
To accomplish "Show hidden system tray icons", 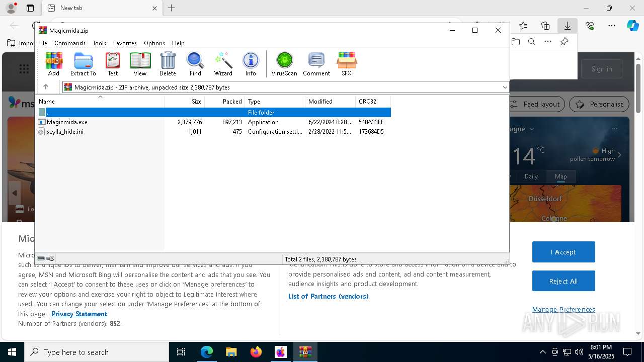I will pyautogui.click(x=542, y=352).
